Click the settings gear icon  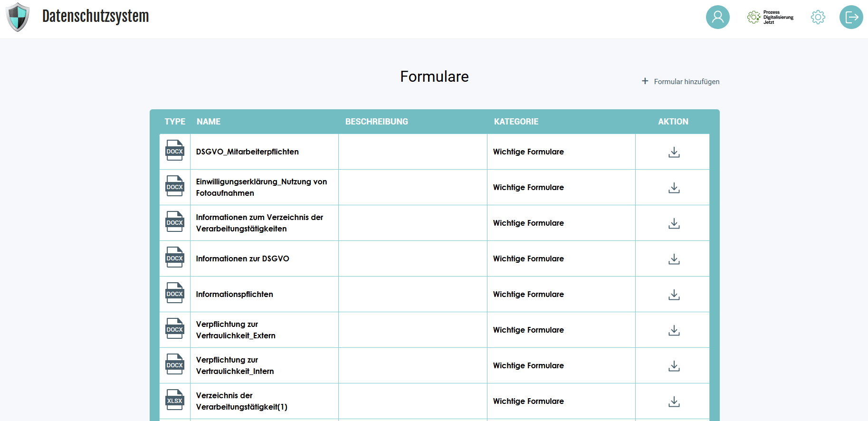pos(818,17)
